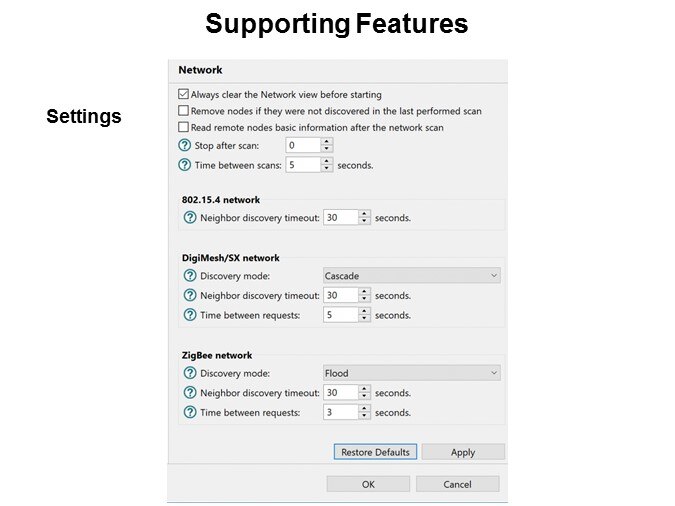Open help for 802.15.4 Neighbor discovery timeout
Image resolution: width=675 pixels, height=506 pixels.
pos(190,217)
